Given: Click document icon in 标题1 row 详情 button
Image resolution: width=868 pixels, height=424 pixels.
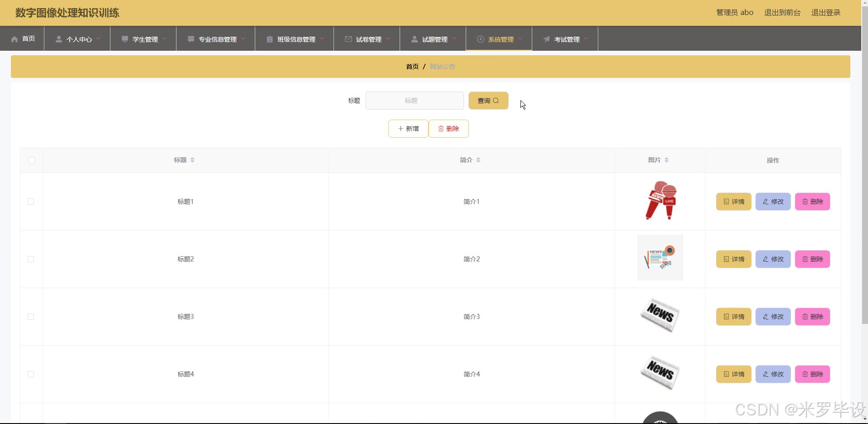Looking at the screenshot, I should pos(726,202).
